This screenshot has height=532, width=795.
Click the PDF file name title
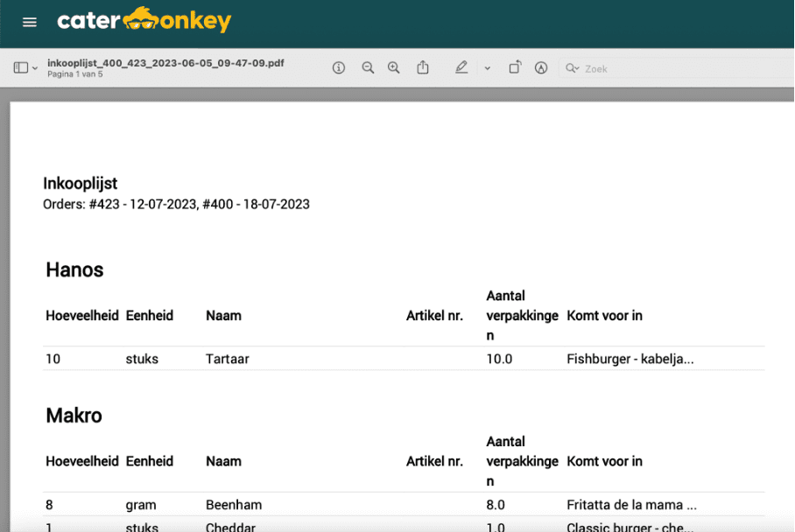[x=165, y=63]
